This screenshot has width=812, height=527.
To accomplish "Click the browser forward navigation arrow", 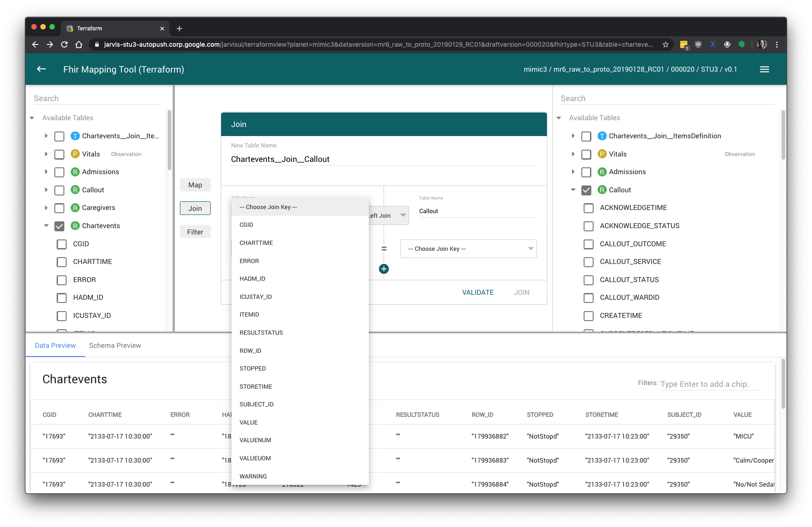I will (x=50, y=44).
